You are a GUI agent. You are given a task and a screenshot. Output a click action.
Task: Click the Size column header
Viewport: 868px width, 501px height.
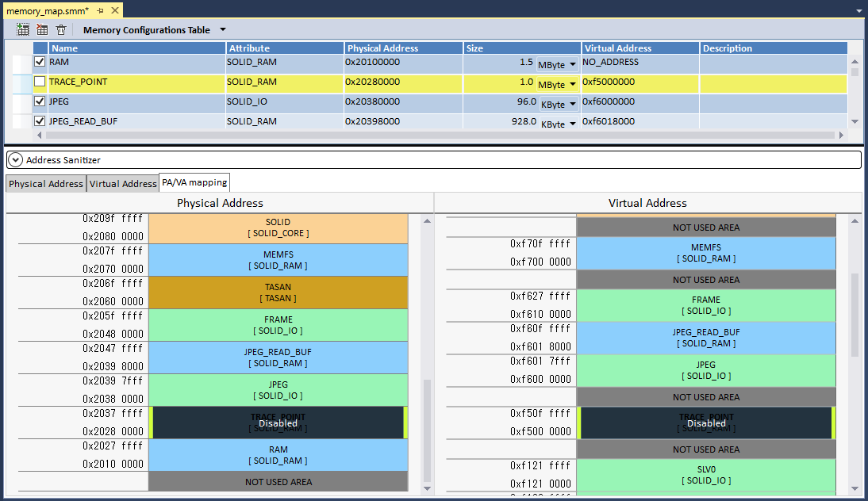pyautogui.click(x=522, y=48)
